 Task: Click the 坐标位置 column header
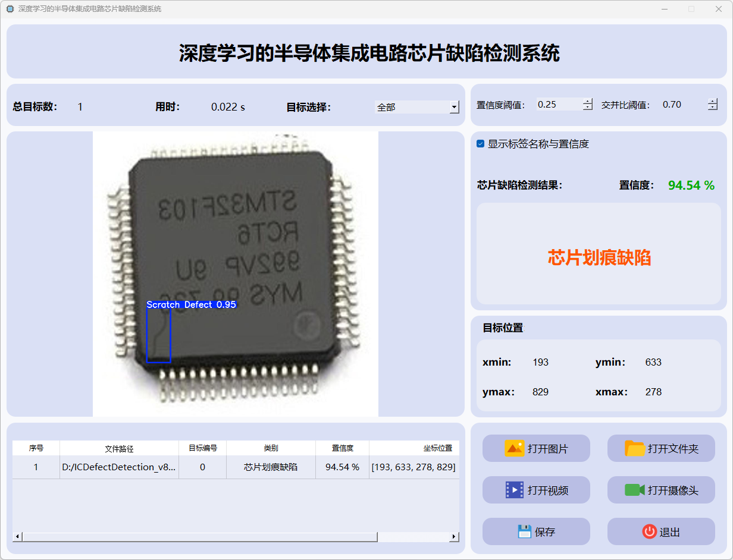point(414,448)
